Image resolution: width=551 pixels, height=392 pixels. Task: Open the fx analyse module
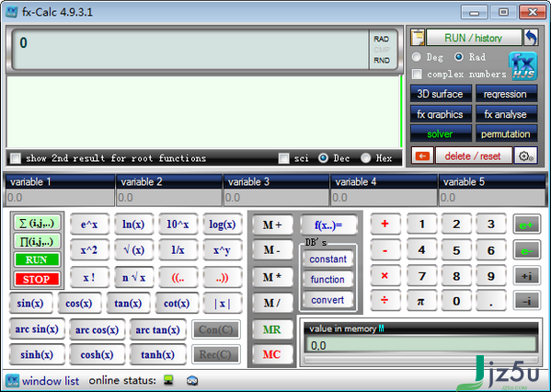[x=506, y=114]
